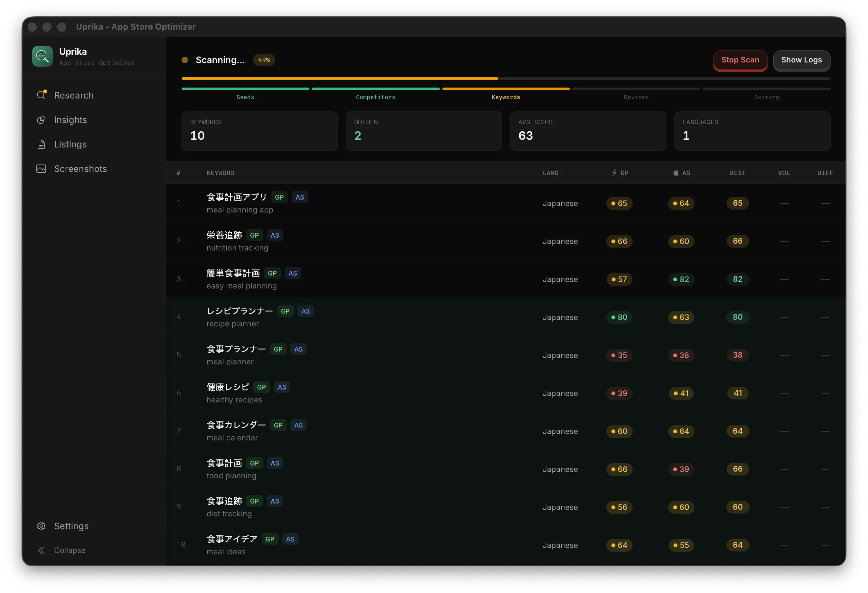Toggle GP tag on recipe planner keyword
Image resolution: width=868 pixels, height=593 pixels.
pyautogui.click(x=285, y=311)
